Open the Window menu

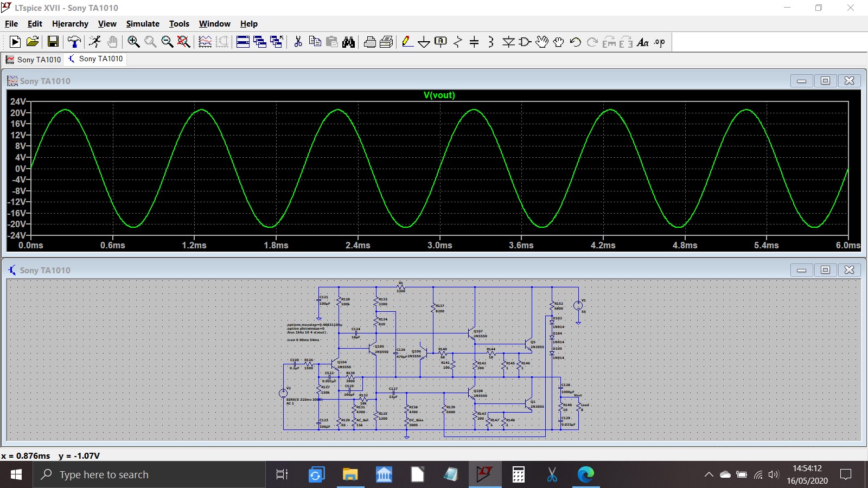[214, 24]
